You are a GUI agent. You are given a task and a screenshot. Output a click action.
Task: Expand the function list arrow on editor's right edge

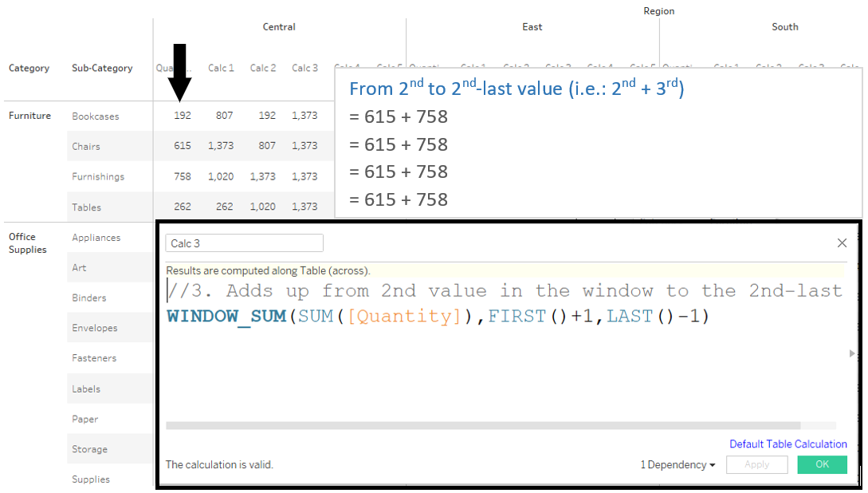coord(852,353)
